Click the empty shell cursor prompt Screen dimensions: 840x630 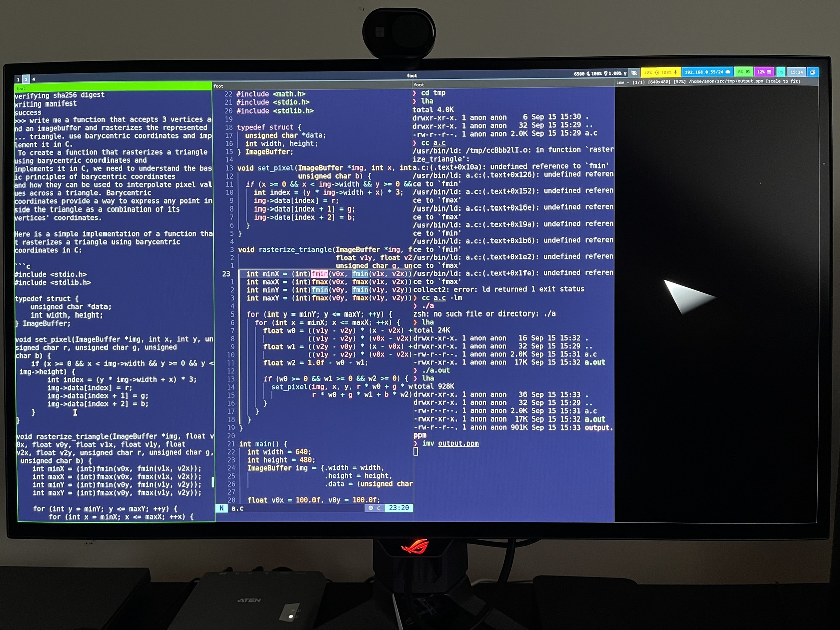[x=416, y=451]
